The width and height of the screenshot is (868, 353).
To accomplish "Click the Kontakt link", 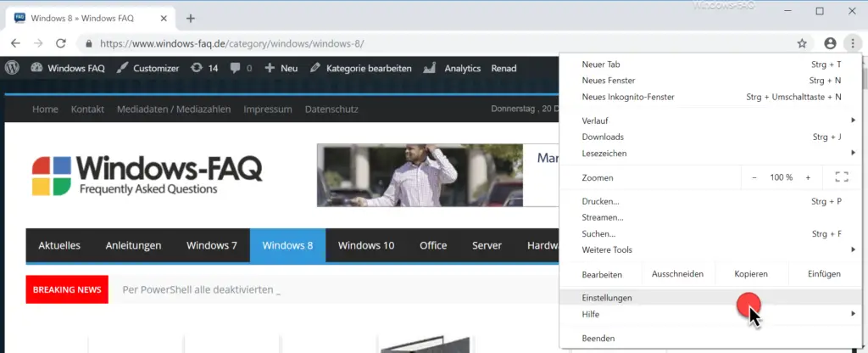I will [x=87, y=109].
